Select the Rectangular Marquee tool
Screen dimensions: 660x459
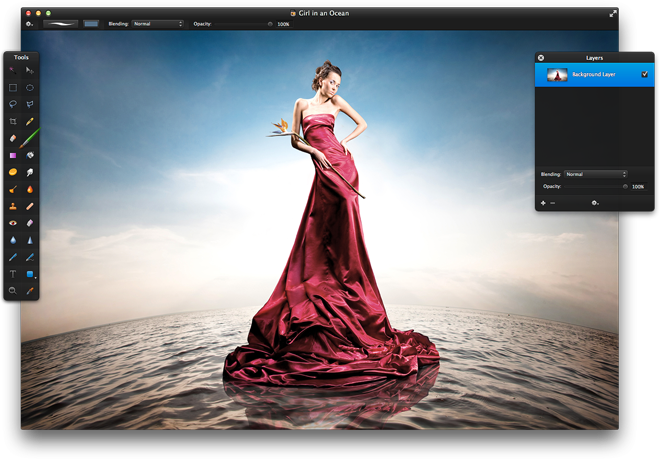pos(13,88)
